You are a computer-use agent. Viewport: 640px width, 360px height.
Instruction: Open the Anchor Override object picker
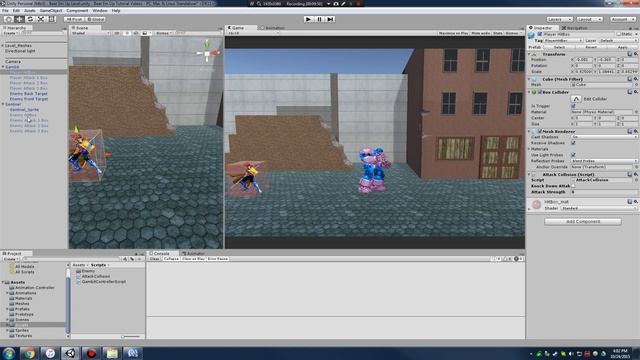pyautogui.click(x=636, y=167)
